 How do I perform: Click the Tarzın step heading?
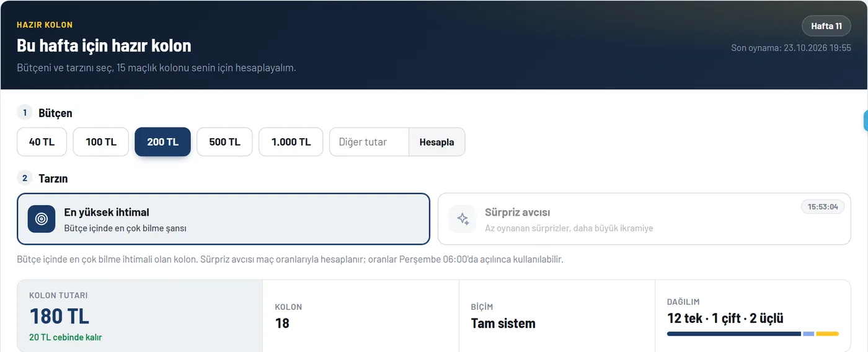tap(53, 178)
